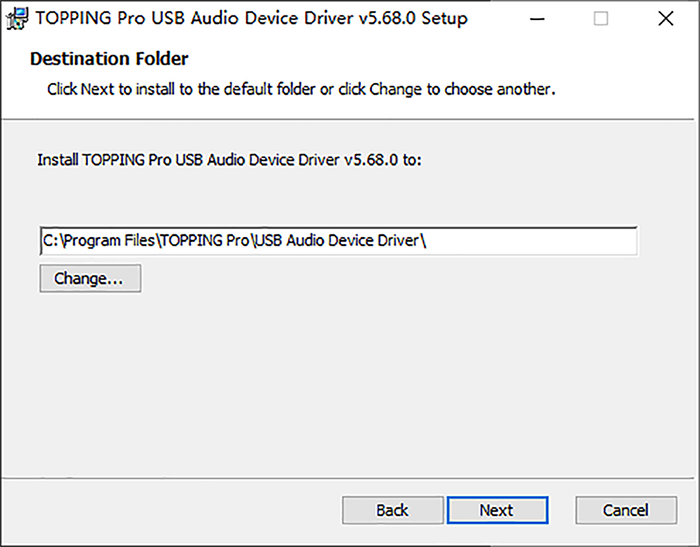Click the disabled maximize box icon
Image resolution: width=700 pixels, height=547 pixels.
[x=601, y=19]
